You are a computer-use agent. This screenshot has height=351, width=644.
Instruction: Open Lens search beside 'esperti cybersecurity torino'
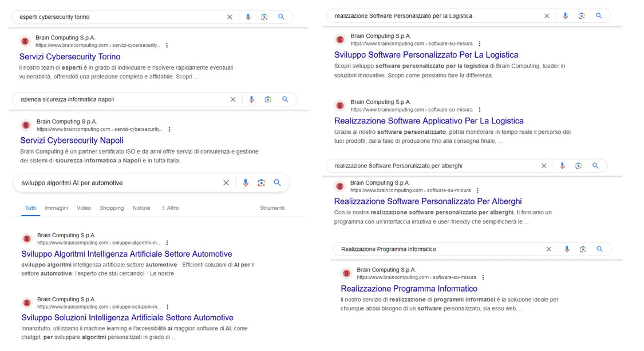(x=264, y=17)
